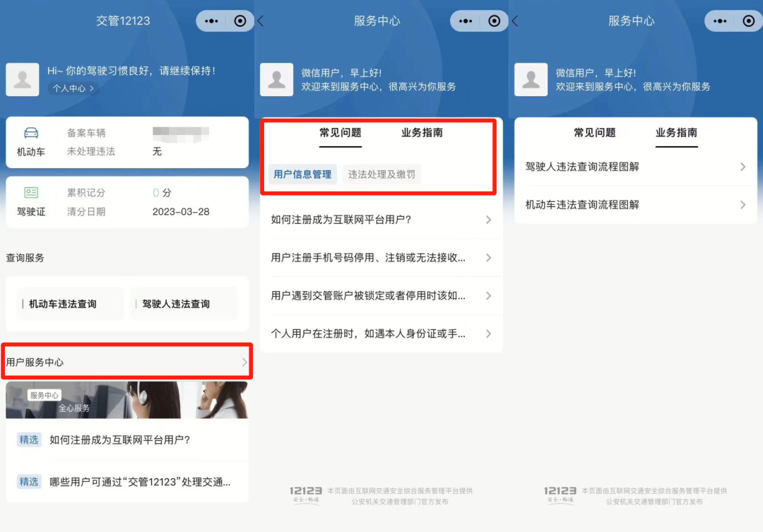Screen dimensions: 763x532
Task: Tap the circular close-program icon on the capsule
Action: pos(241,20)
